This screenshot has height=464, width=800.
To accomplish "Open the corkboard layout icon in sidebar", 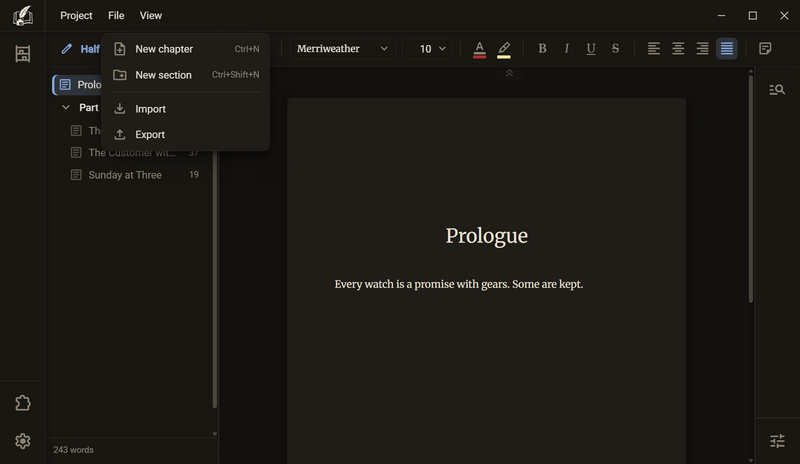I will [x=22, y=54].
